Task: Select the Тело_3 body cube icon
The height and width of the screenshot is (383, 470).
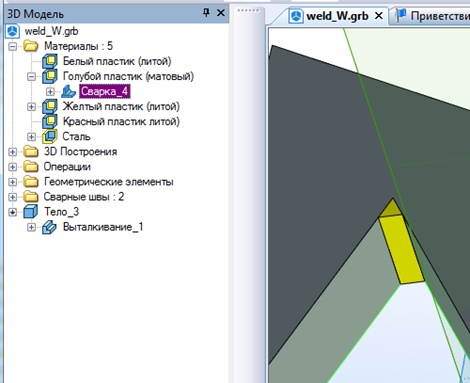Action: click(x=31, y=212)
